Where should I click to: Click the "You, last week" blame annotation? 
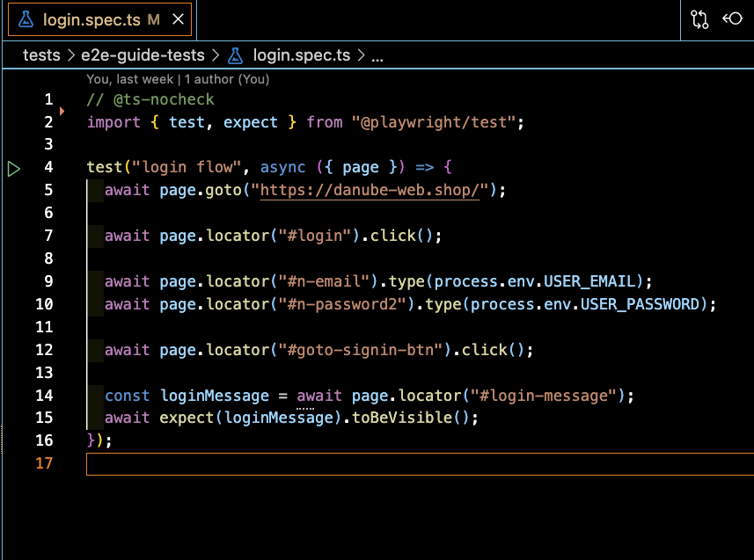pos(129,79)
